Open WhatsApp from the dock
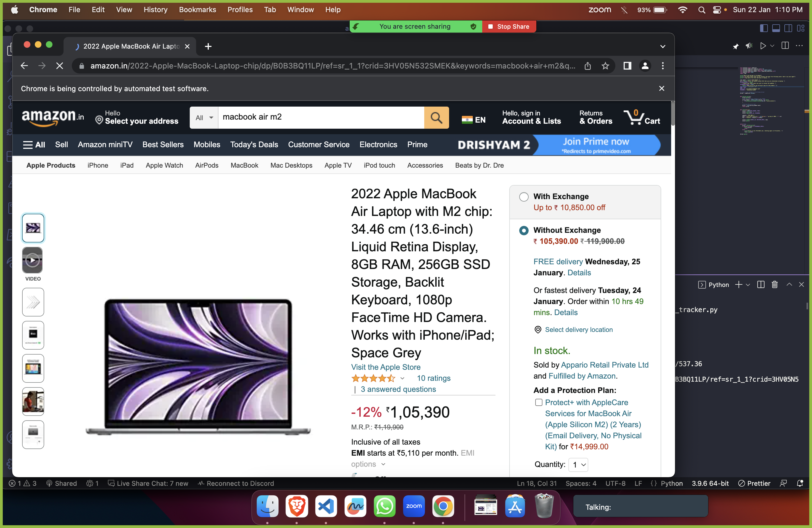Image resolution: width=812 pixels, height=528 pixels. click(x=384, y=506)
